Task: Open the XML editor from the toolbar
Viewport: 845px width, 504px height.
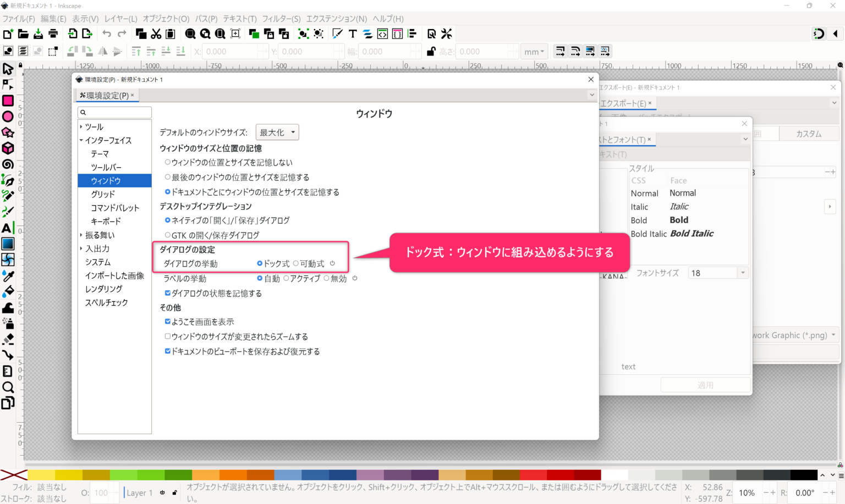Action: click(x=382, y=34)
